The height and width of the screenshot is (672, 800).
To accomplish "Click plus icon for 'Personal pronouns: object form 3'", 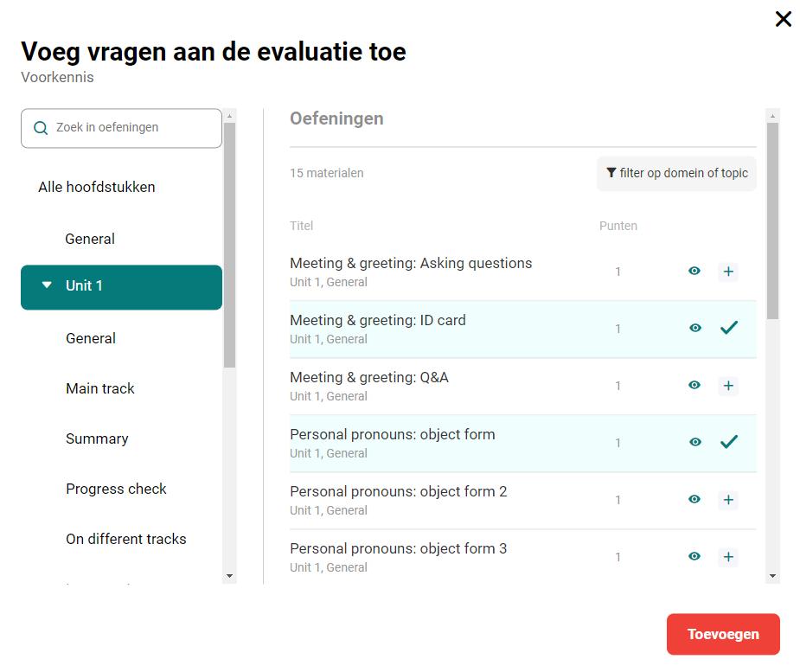I will pyautogui.click(x=728, y=557).
